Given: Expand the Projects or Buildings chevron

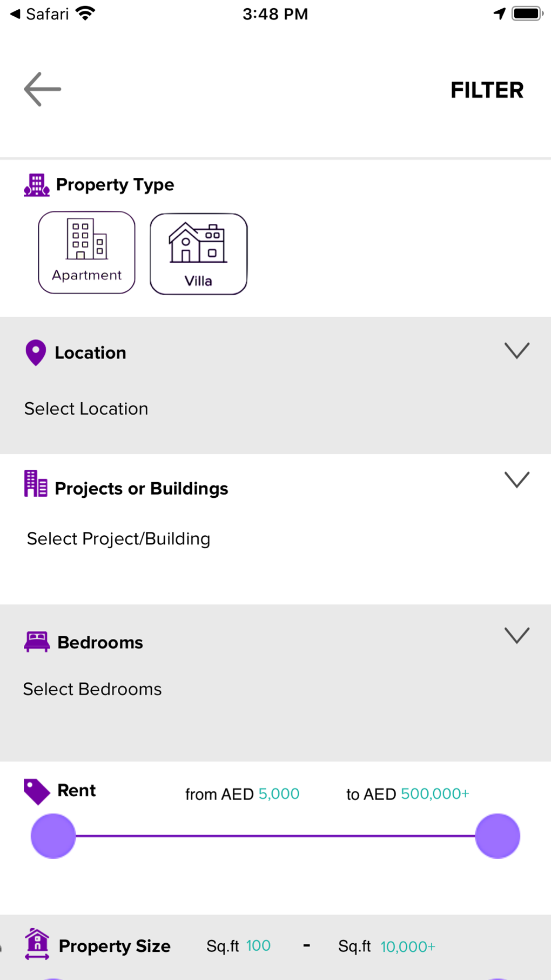Looking at the screenshot, I should (517, 480).
